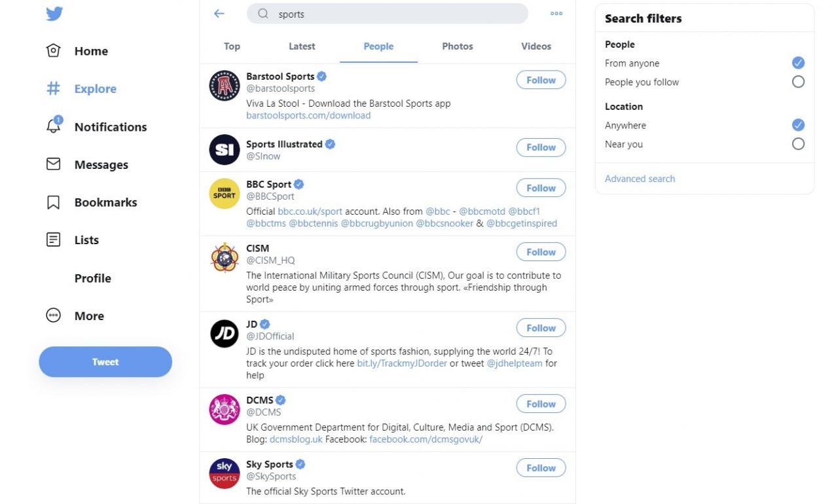
Task: Select the 'People you follow' filter
Action: tap(798, 81)
